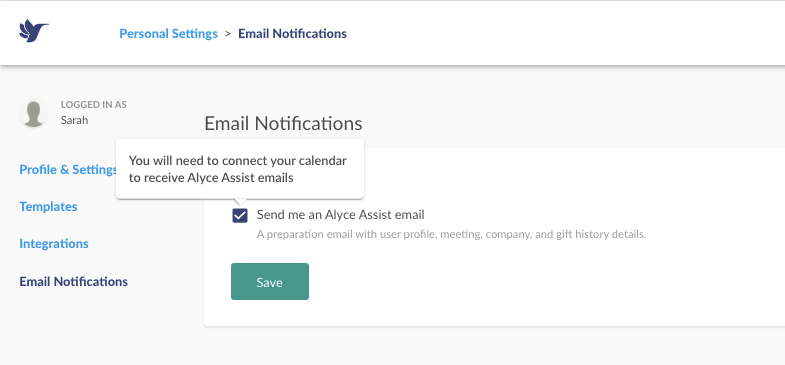This screenshot has width=785, height=365.
Task: Click the Email Notifications page heading
Action: [x=283, y=123]
